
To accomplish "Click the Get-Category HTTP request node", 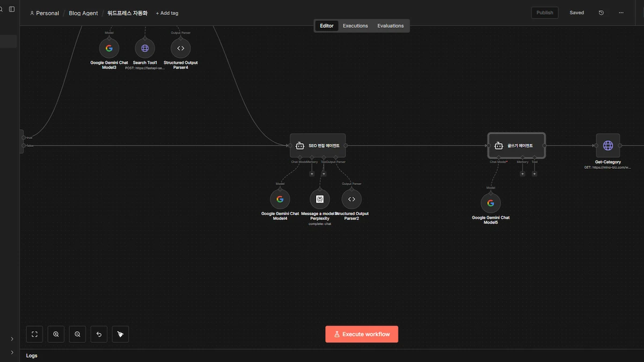I will (608, 145).
